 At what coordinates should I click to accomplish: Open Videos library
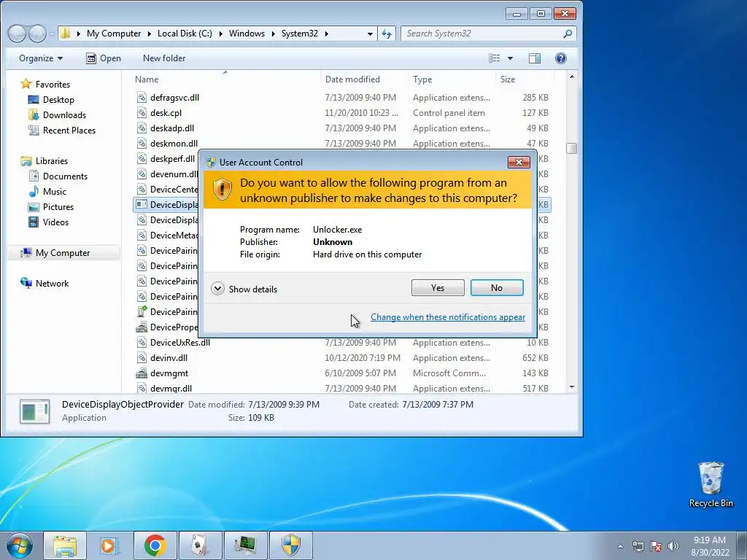(49, 222)
